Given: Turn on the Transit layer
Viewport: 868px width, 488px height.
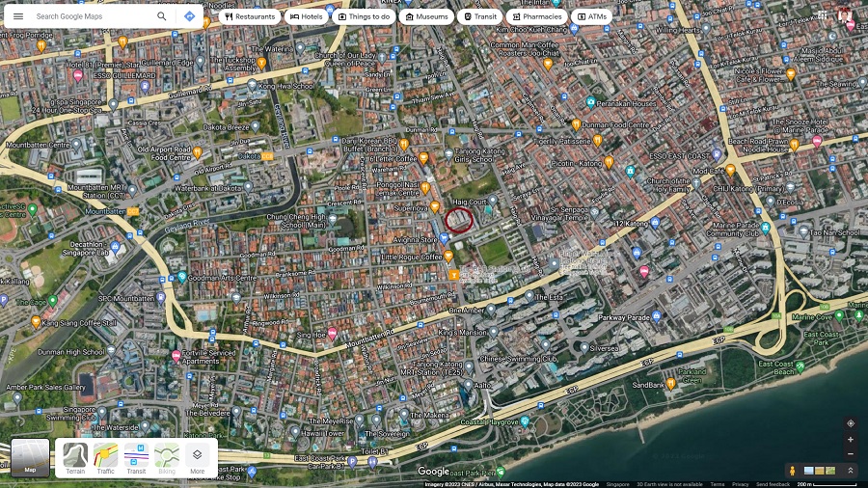Looking at the screenshot, I should (136, 458).
